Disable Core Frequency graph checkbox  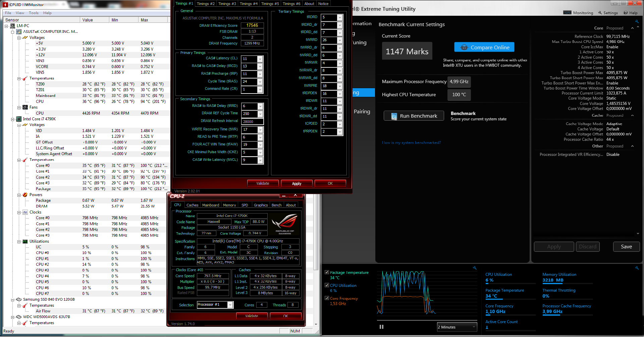click(x=327, y=298)
